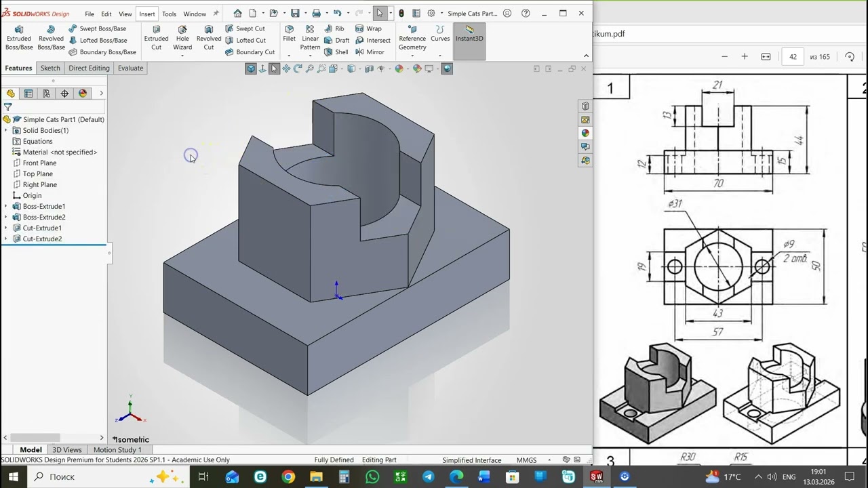This screenshot has width=868, height=488.
Task: Click the Rebuild traffic light icon
Action: (401, 14)
